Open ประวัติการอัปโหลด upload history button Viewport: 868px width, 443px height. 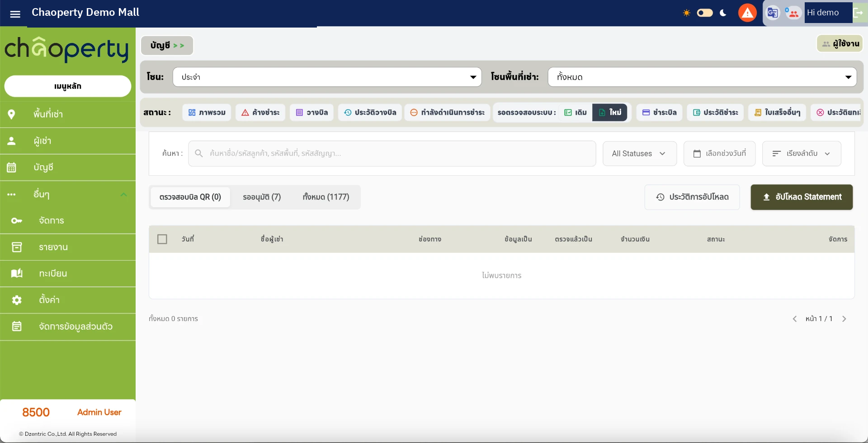tap(692, 197)
